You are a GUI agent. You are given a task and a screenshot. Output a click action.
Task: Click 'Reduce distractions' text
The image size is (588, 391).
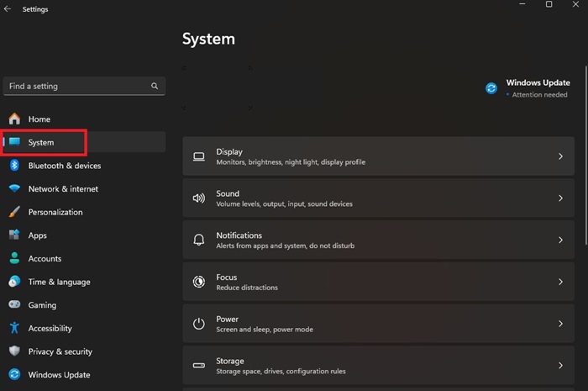247,288
